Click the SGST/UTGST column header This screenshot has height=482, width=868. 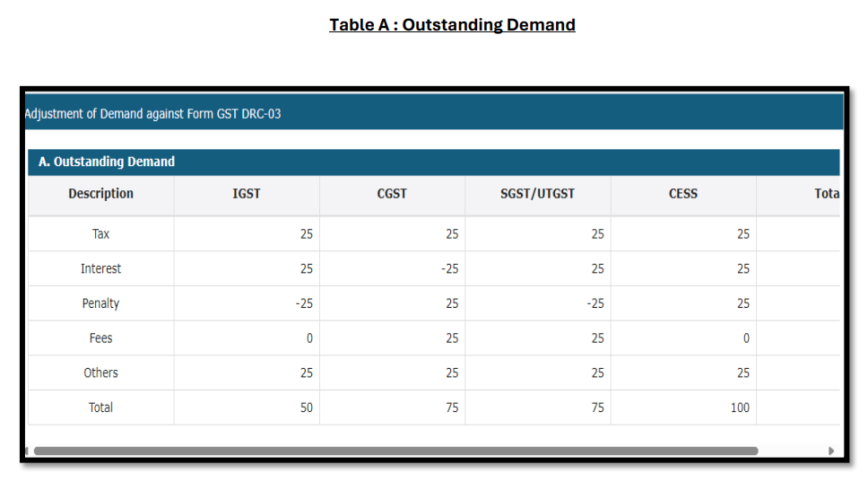click(537, 194)
